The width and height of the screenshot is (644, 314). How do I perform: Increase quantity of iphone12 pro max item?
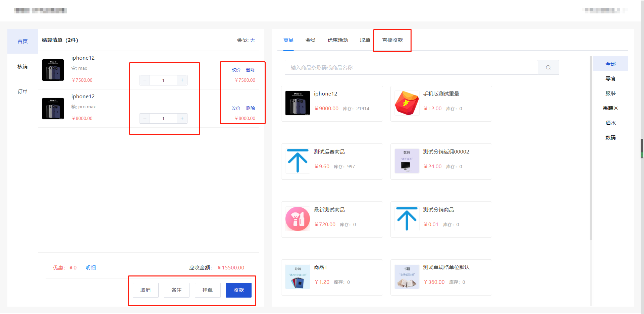(x=182, y=118)
